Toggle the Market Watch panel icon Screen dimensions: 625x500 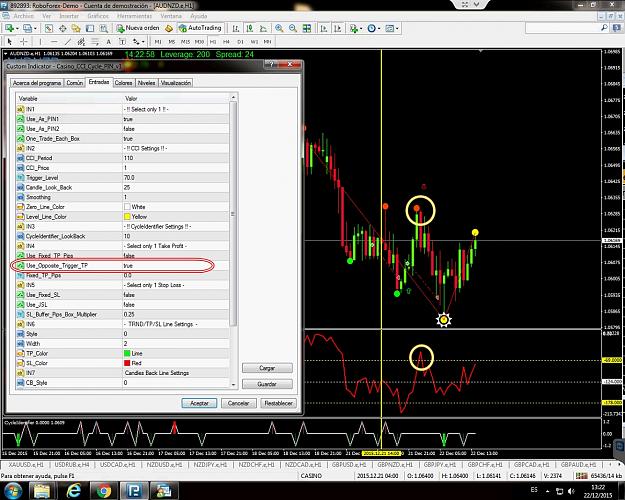click(x=48, y=28)
